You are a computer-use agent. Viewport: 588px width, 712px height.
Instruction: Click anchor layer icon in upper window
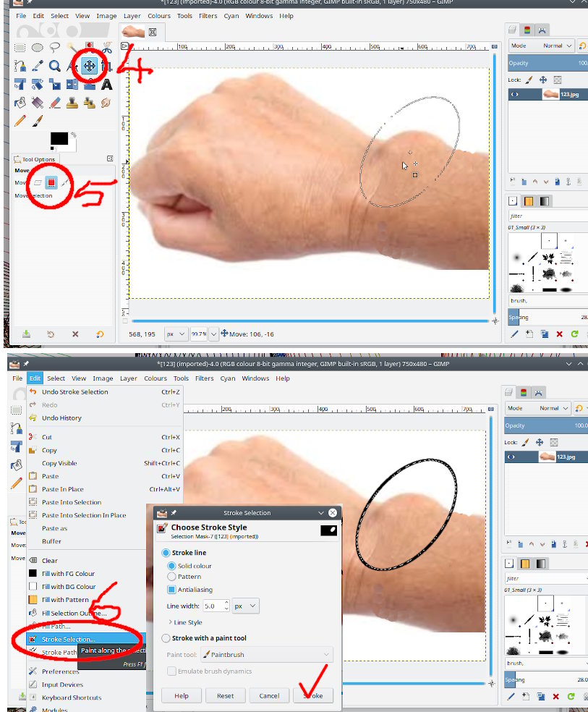[568, 182]
